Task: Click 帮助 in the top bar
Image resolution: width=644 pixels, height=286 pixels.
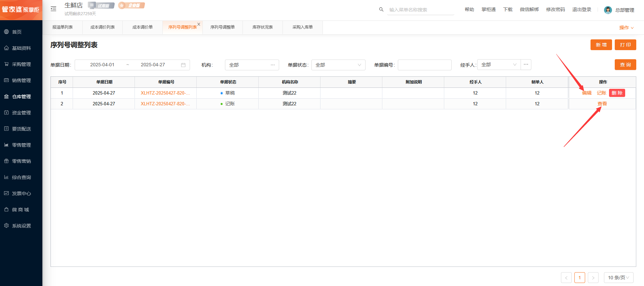Action: click(469, 9)
